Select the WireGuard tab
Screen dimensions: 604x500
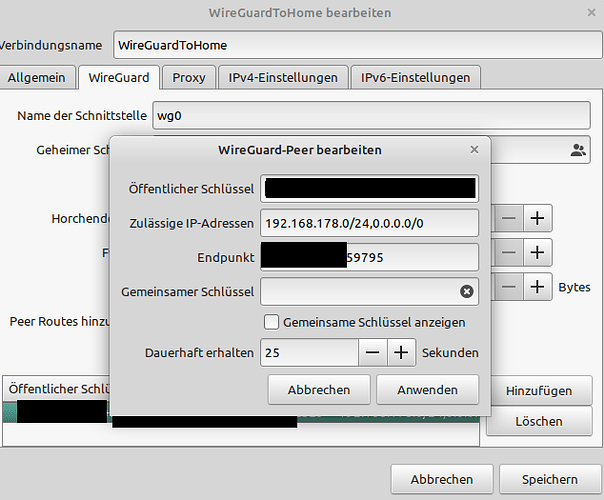point(119,77)
